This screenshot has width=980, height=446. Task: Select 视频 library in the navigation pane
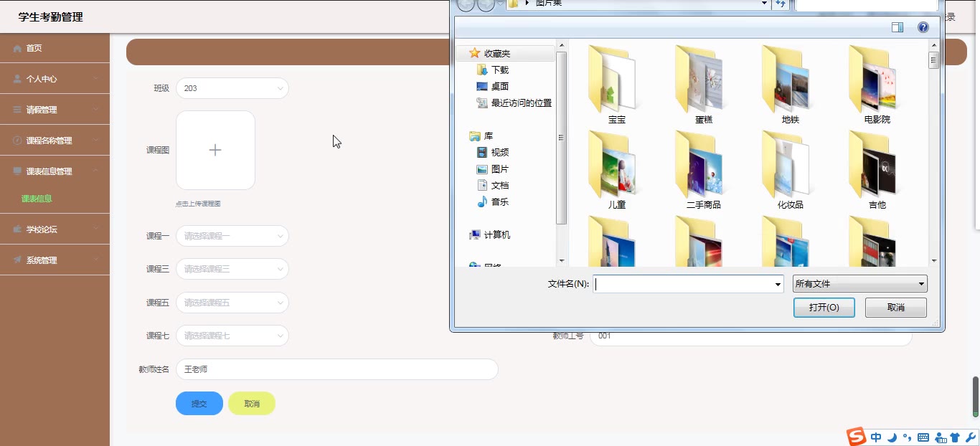point(499,153)
